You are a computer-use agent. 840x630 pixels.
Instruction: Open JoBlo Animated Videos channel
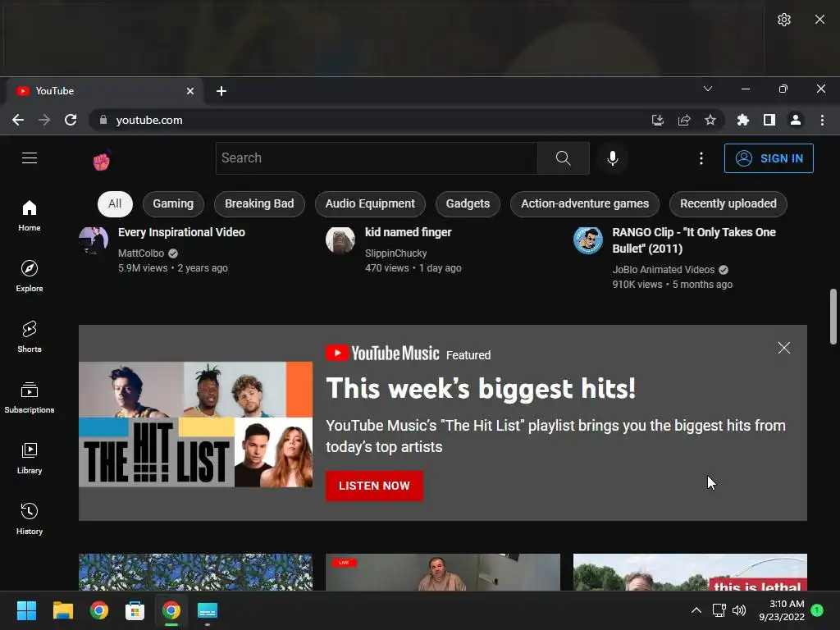click(x=663, y=269)
